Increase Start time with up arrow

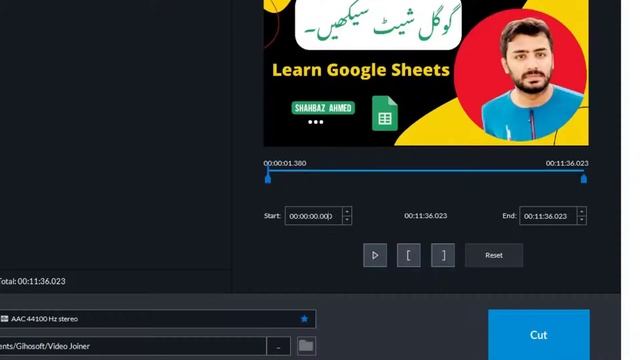[x=347, y=211]
